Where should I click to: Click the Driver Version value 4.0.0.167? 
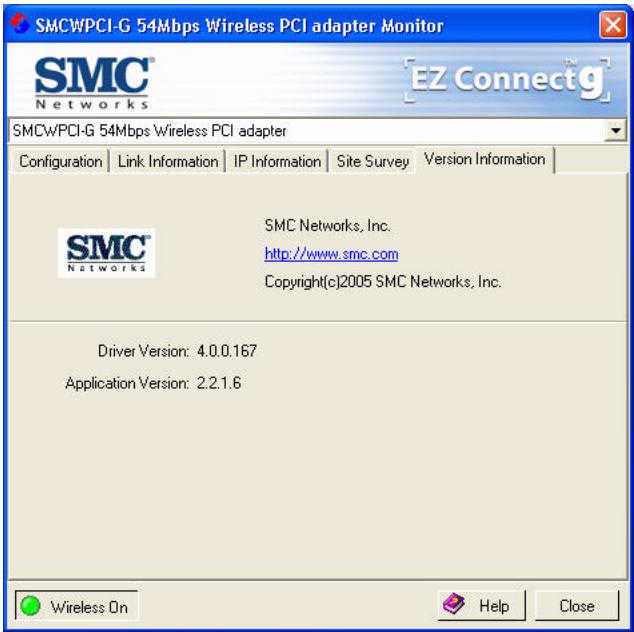pyautogui.click(x=226, y=351)
